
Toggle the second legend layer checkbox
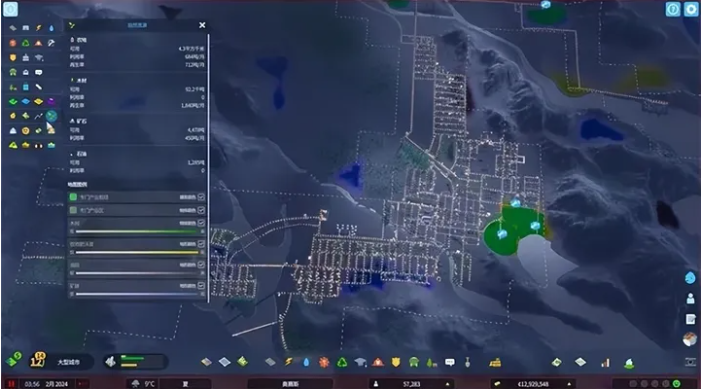pos(201,210)
